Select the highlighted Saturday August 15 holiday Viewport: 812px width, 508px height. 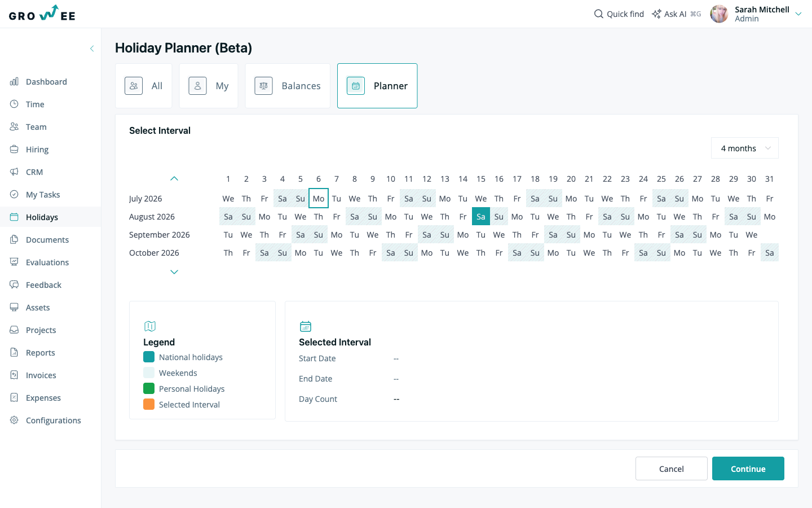[481, 217]
